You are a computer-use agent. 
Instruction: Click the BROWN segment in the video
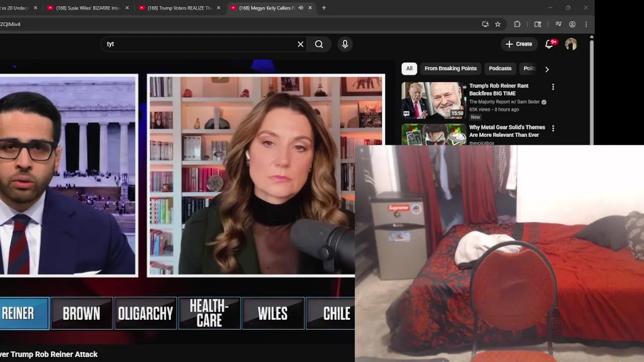tap(82, 313)
